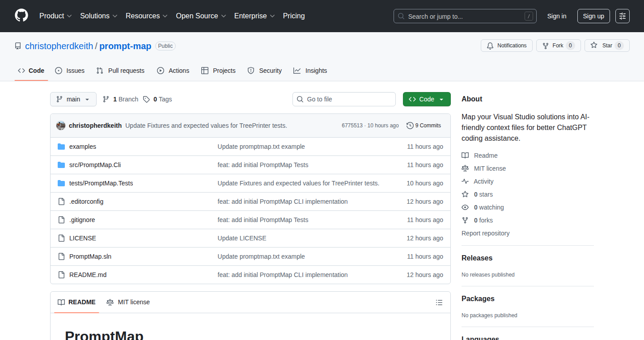The image size is (644, 340).
Task: Click the Packages heading link
Action: coord(478,299)
